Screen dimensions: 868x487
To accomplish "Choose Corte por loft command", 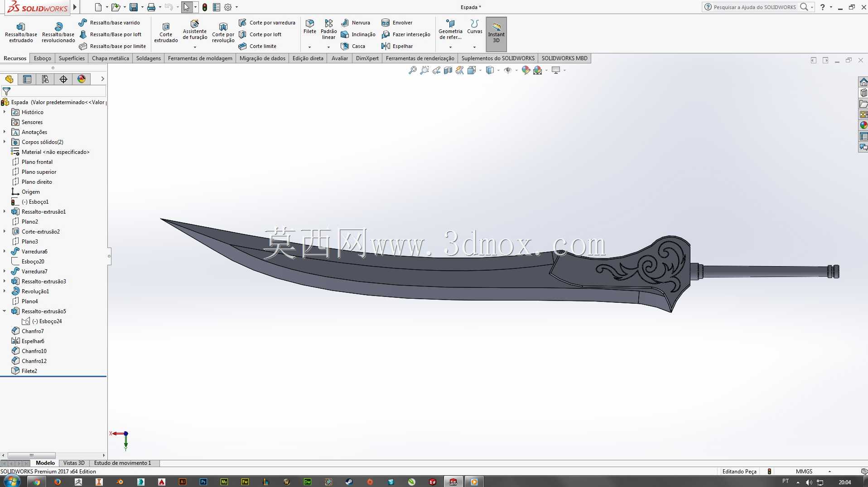I will pyautogui.click(x=260, y=34).
